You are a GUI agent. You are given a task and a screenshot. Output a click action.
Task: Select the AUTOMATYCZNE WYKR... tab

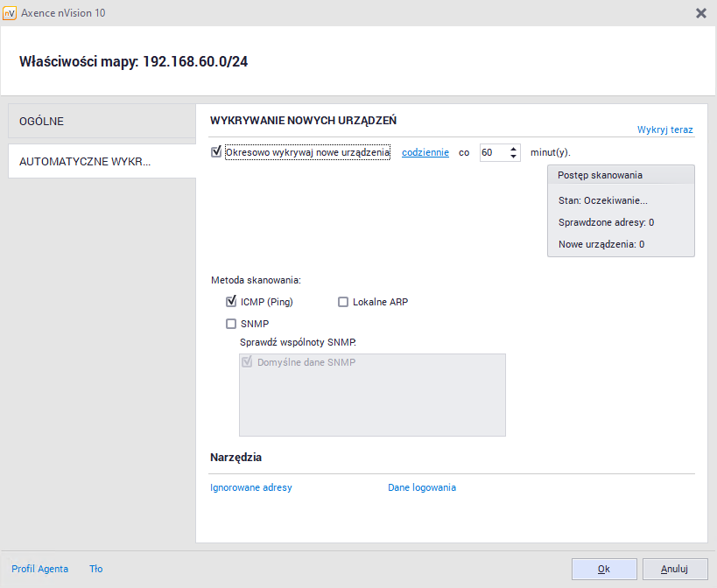(102, 162)
